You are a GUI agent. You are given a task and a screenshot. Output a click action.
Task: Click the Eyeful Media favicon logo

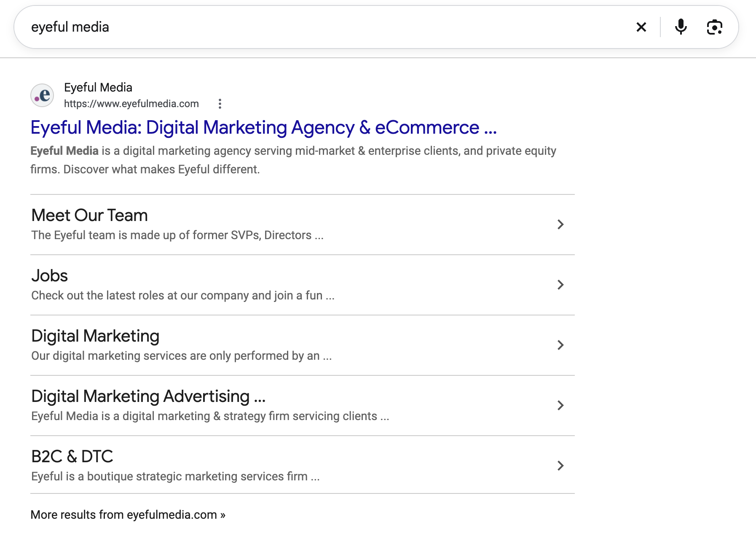pyautogui.click(x=42, y=95)
